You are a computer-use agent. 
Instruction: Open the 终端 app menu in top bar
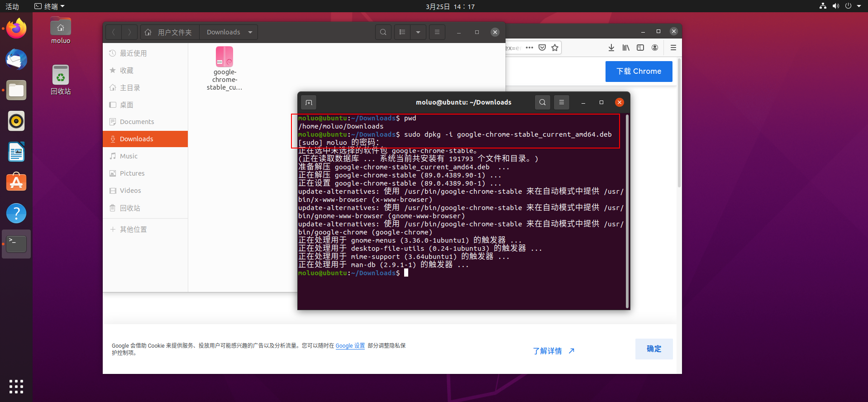tap(50, 6)
